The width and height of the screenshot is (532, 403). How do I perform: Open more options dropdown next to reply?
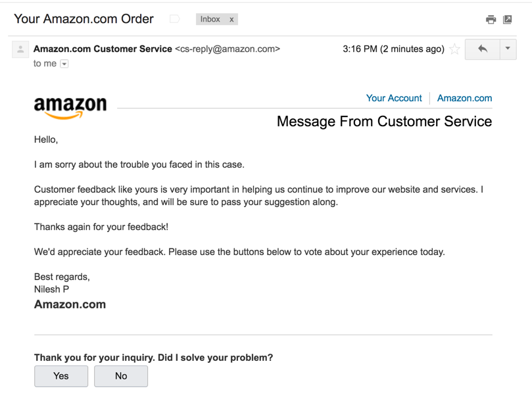click(x=508, y=49)
